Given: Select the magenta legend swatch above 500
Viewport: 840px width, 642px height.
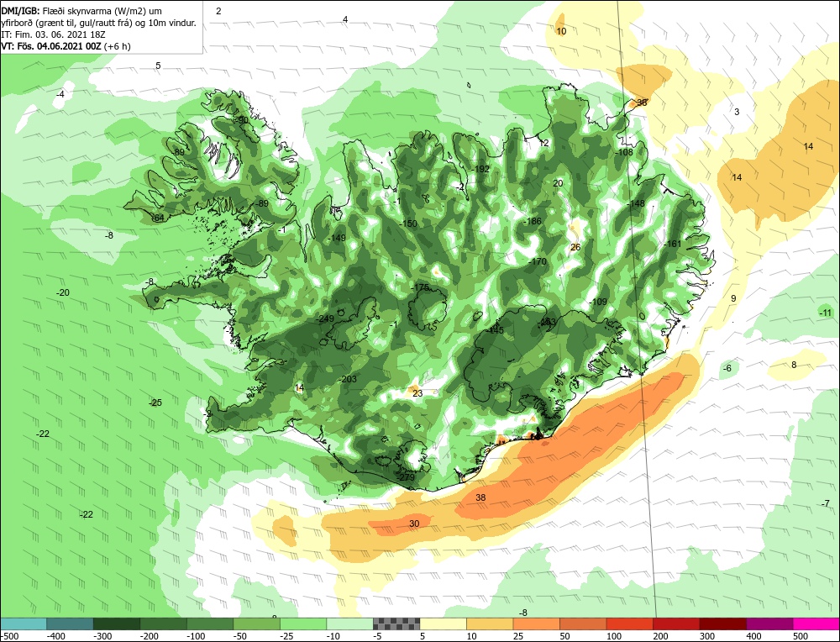Looking at the screenshot, I should coord(816,624).
